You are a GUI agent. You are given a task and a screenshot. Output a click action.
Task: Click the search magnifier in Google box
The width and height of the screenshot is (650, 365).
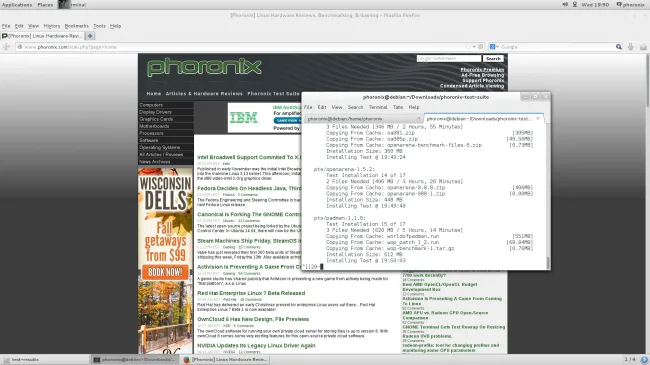pos(618,47)
